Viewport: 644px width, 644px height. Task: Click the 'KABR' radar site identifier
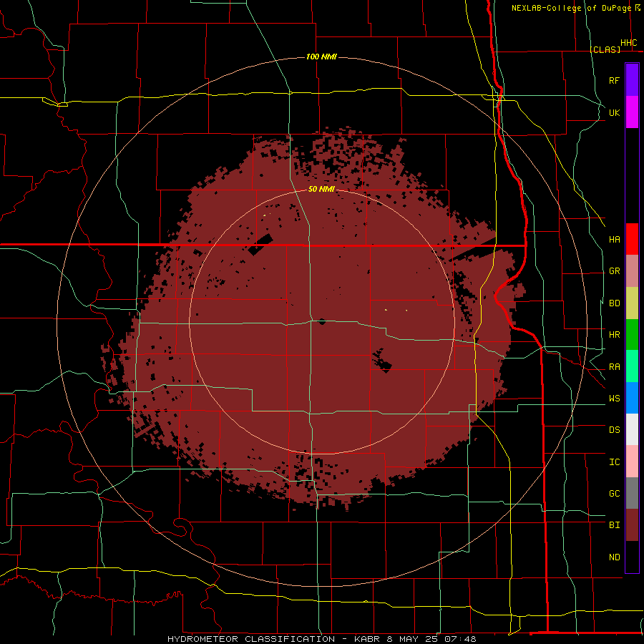pyautogui.click(x=367, y=639)
